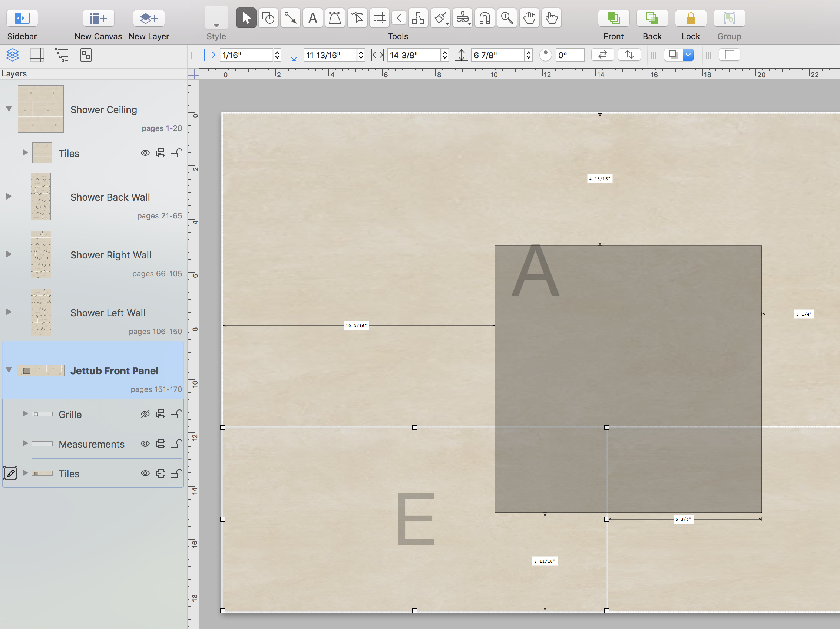
Task: Select the Shape tool
Action: coord(268,18)
